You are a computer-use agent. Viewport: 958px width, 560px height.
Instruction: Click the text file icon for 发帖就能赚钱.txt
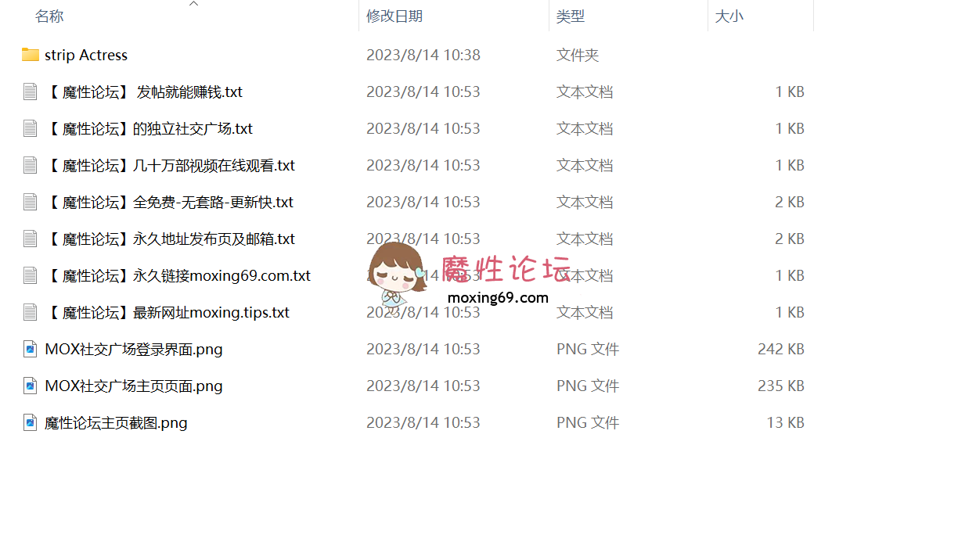pyautogui.click(x=31, y=92)
